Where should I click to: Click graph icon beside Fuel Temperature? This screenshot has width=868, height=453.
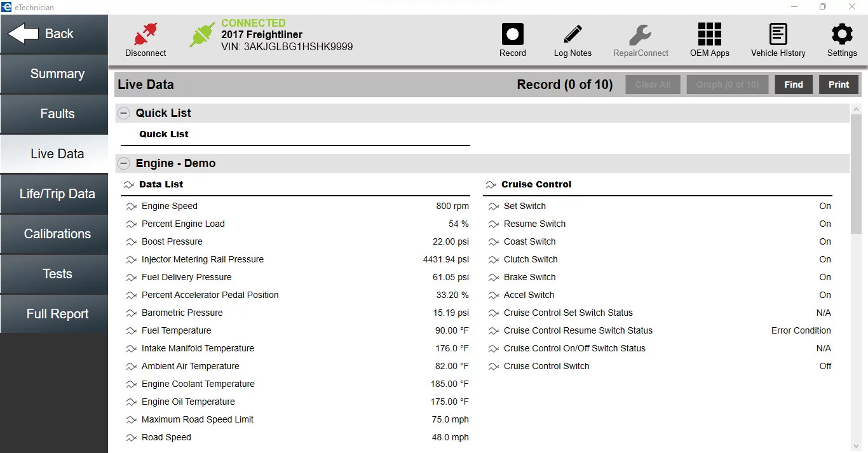(x=131, y=331)
